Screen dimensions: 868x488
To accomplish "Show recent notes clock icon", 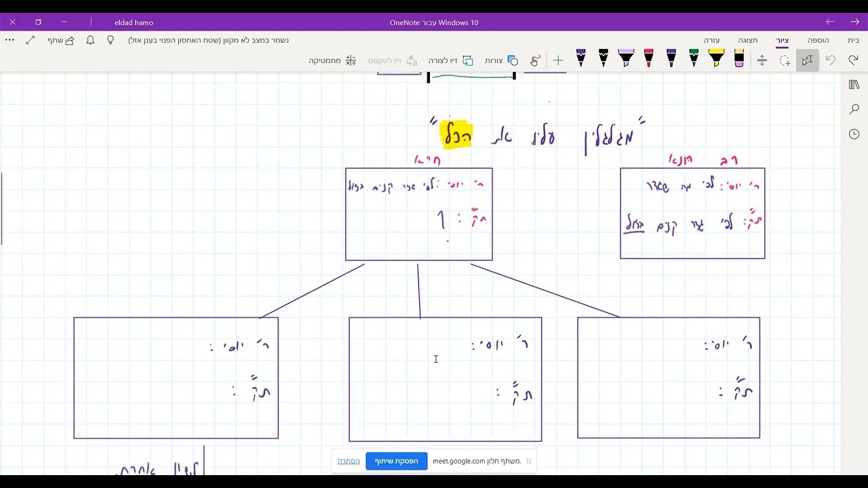I will pos(854,134).
